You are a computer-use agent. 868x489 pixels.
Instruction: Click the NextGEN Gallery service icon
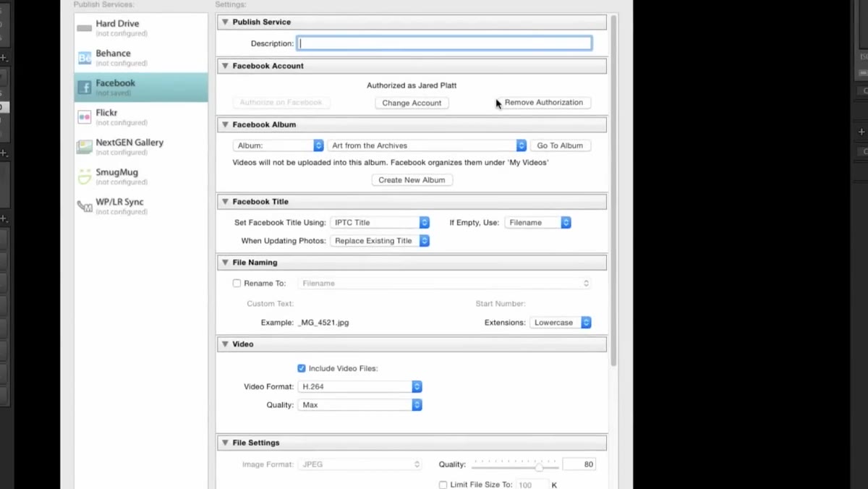pos(85,147)
